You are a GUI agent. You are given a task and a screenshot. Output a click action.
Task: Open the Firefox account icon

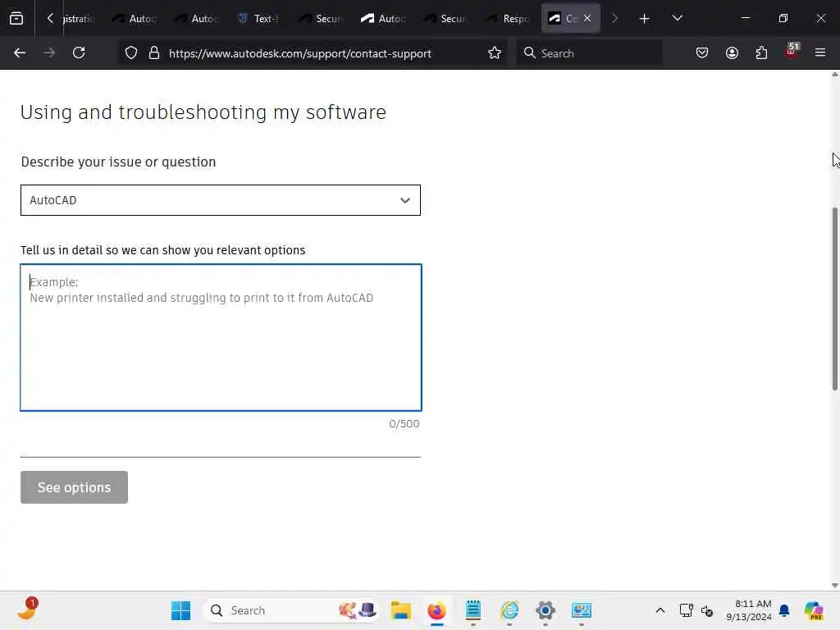point(732,53)
